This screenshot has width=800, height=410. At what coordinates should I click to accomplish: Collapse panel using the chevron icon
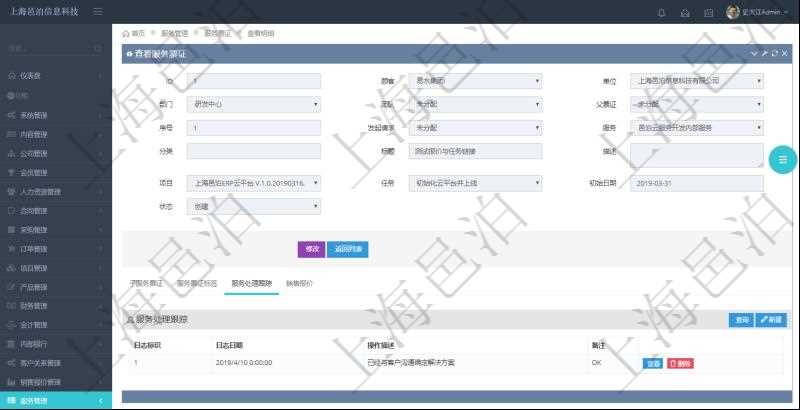tap(754, 53)
